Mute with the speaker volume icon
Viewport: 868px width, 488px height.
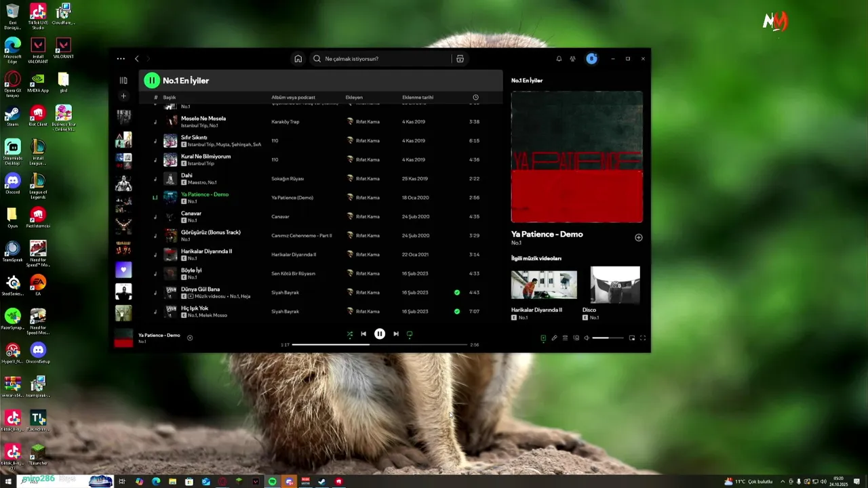587,338
